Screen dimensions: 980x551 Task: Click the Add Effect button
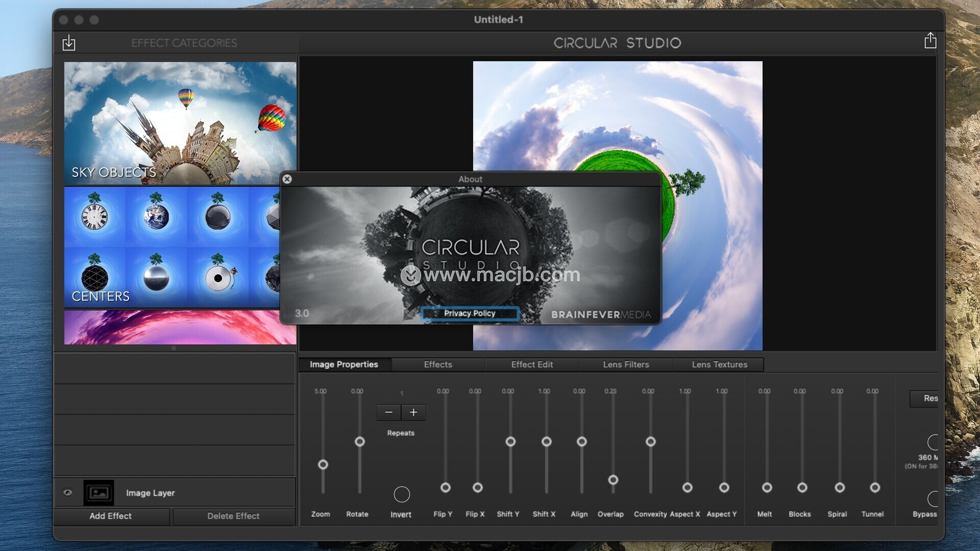point(111,516)
